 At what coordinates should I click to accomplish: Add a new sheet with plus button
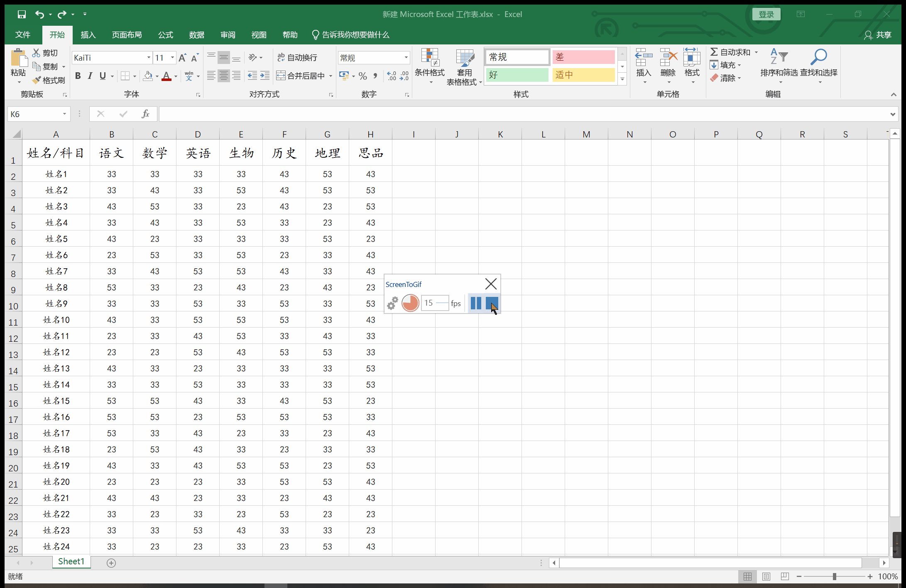click(111, 563)
